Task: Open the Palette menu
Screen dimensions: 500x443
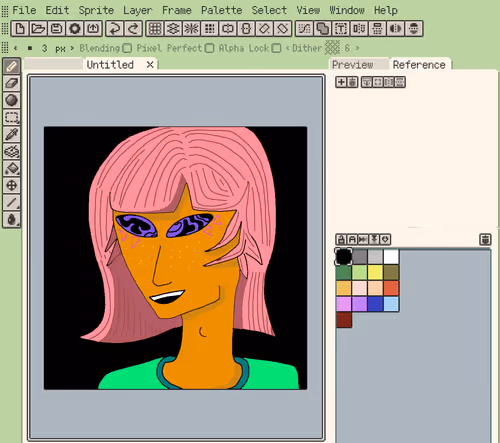Action: pyautogui.click(x=221, y=10)
